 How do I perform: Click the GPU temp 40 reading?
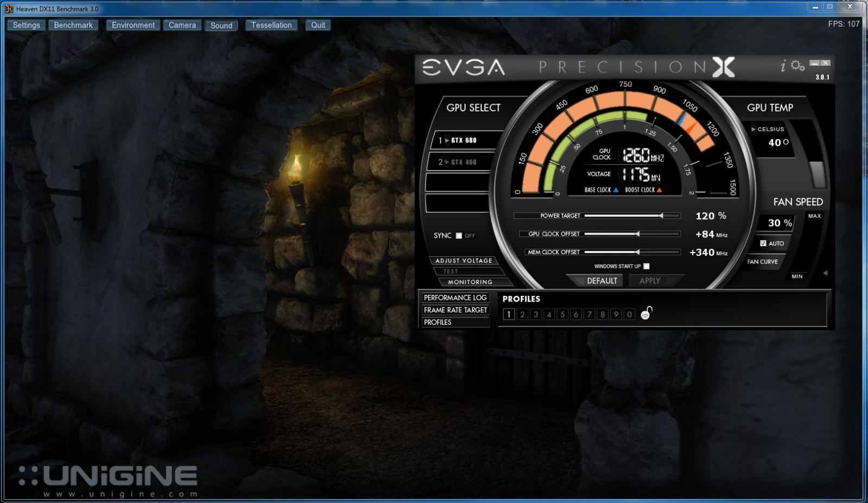[778, 143]
